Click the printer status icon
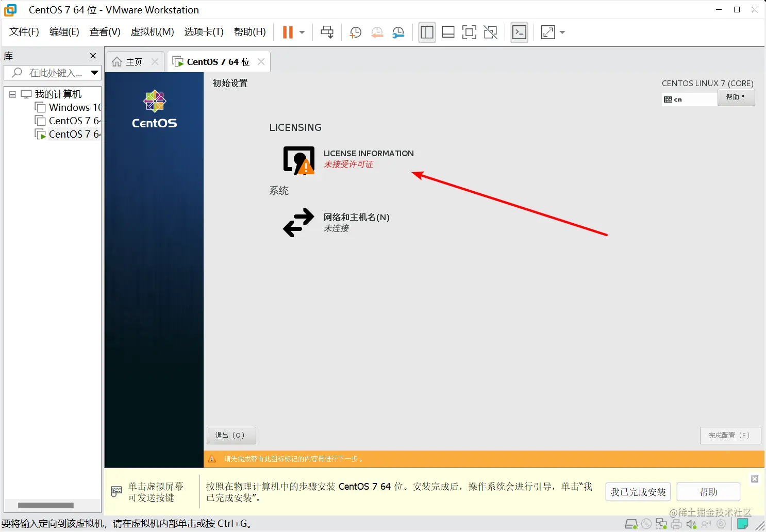Viewport: 766px width, 532px height. tap(676, 524)
